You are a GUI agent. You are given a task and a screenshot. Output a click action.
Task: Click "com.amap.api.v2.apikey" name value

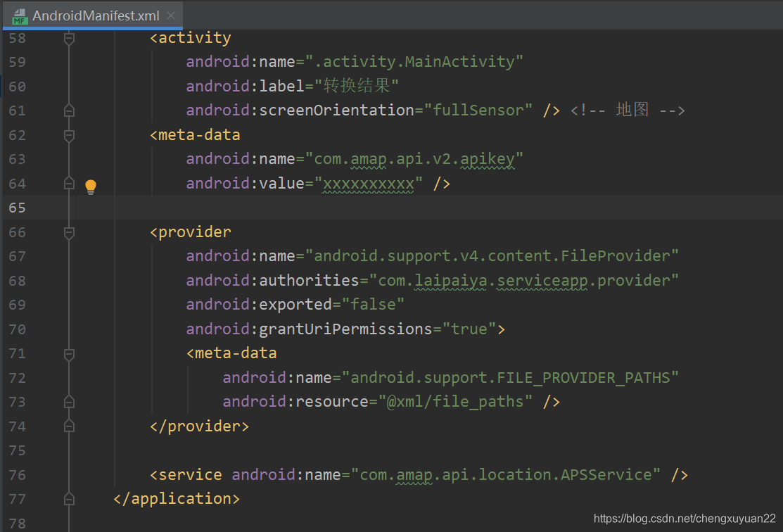[x=414, y=159]
